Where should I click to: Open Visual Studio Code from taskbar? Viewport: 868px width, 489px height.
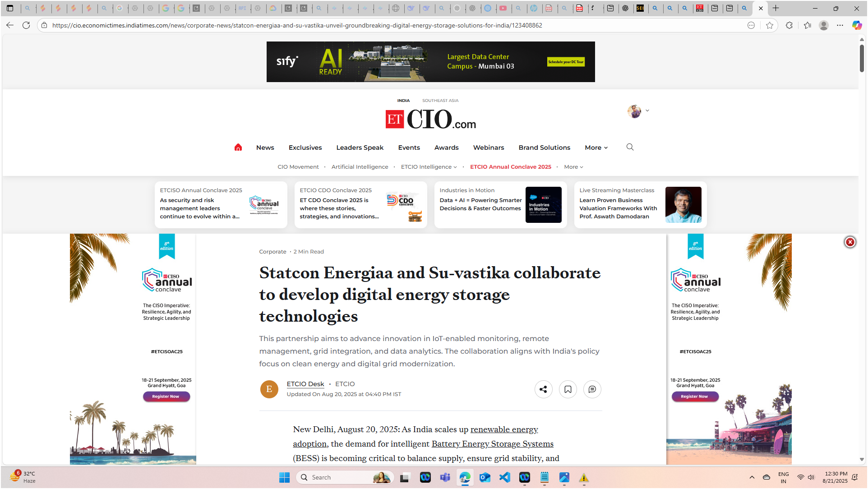[505, 477]
